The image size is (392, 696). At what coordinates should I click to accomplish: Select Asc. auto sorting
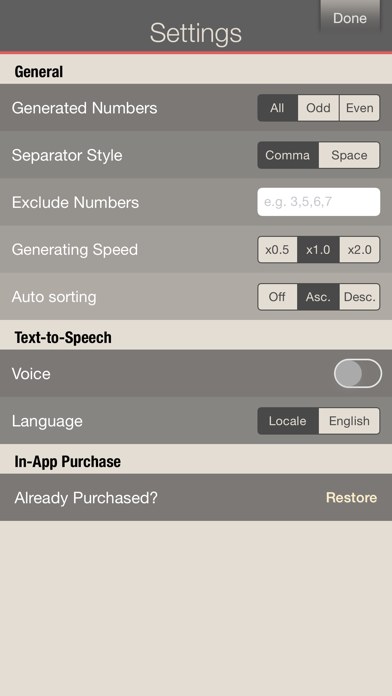point(318,297)
